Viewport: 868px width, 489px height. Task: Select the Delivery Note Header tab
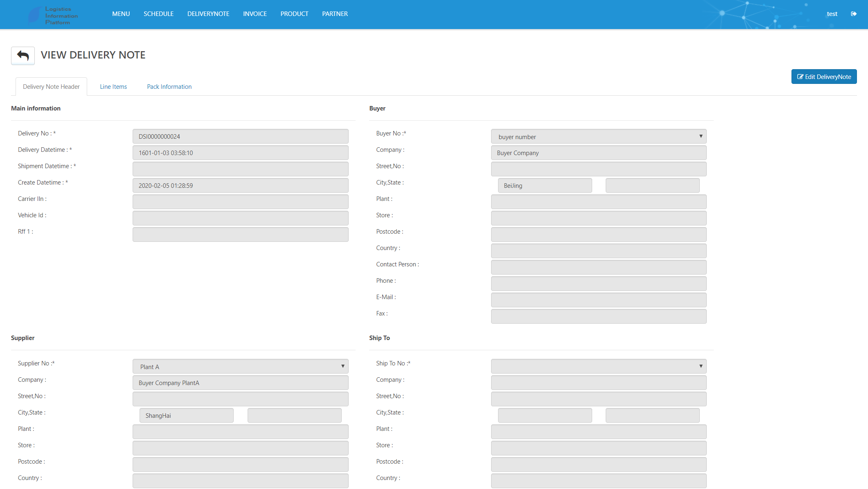click(x=51, y=87)
